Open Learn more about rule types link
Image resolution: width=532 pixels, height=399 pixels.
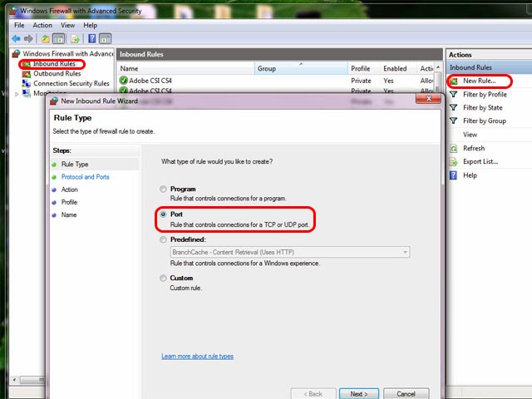(198, 357)
